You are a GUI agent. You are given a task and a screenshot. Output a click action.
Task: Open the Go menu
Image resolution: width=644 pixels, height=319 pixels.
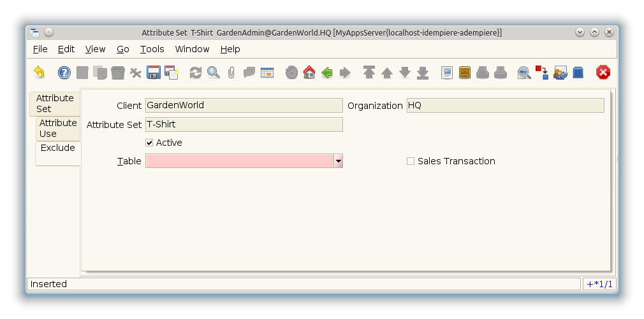click(x=123, y=49)
